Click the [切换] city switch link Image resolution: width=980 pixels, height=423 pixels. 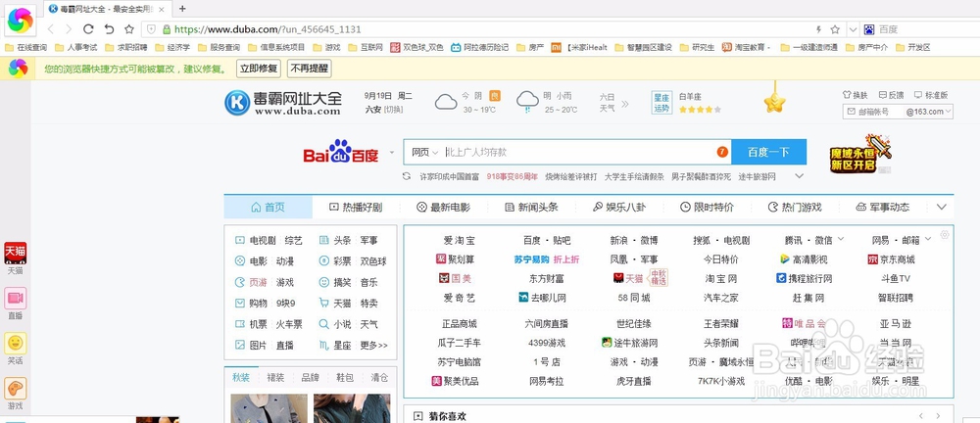point(393,110)
